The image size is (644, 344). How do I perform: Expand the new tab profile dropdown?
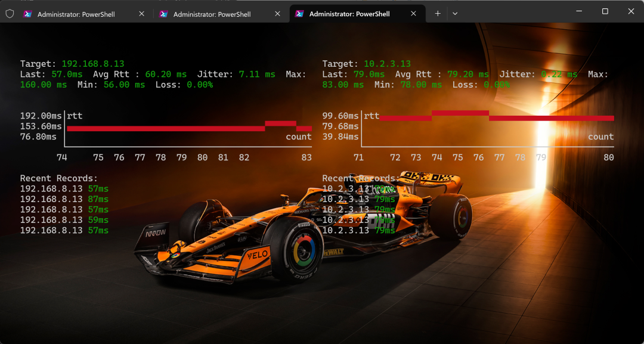click(455, 14)
